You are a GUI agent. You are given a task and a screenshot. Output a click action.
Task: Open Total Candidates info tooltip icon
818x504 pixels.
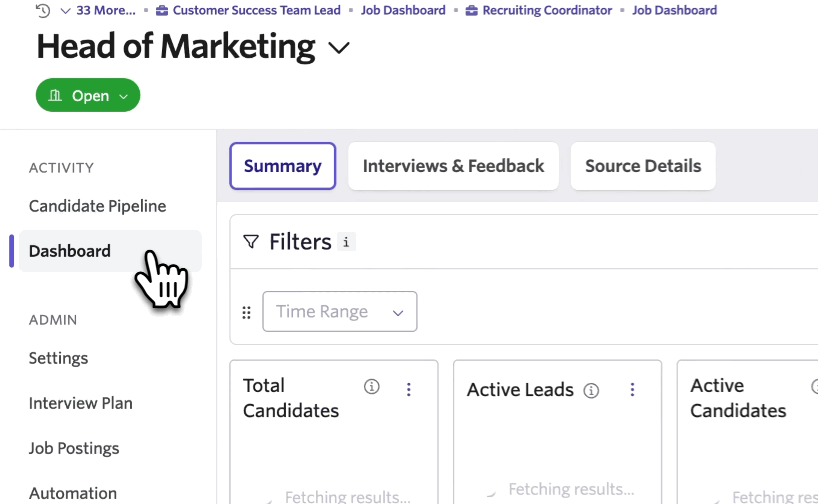(371, 387)
